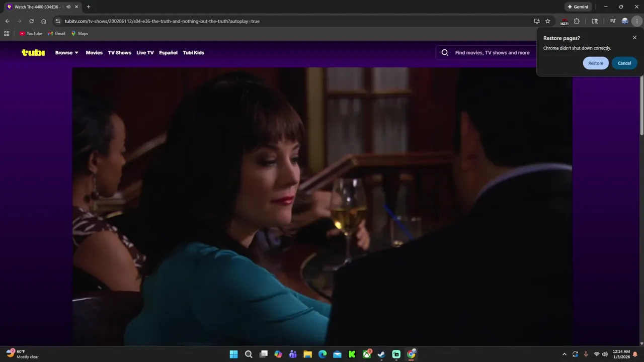Open Task View on taskbar
This screenshot has width=644, height=362.
[263, 354]
